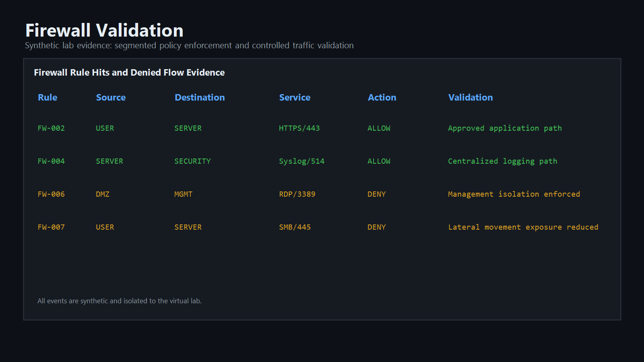Select 'DENY' action in FW-007 row
Image resolution: width=644 pixels, height=362 pixels.
pos(377,227)
